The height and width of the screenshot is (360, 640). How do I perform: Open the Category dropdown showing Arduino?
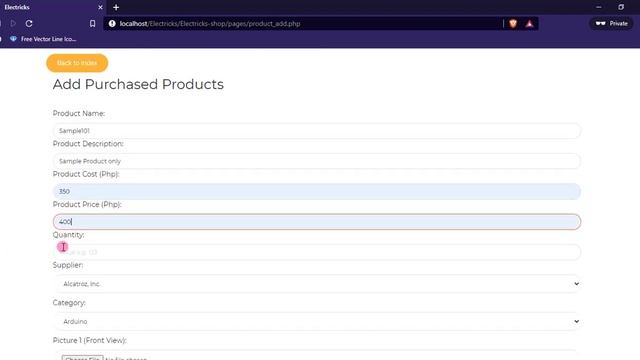(317, 321)
